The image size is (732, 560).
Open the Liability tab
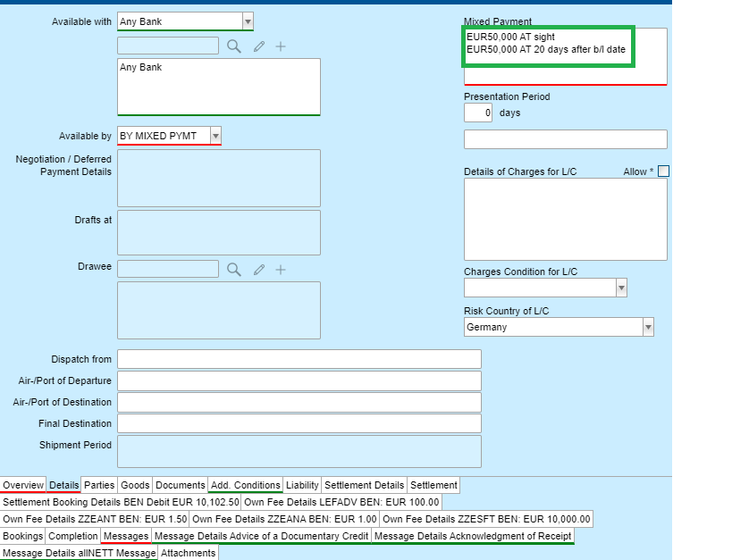click(x=302, y=485)
